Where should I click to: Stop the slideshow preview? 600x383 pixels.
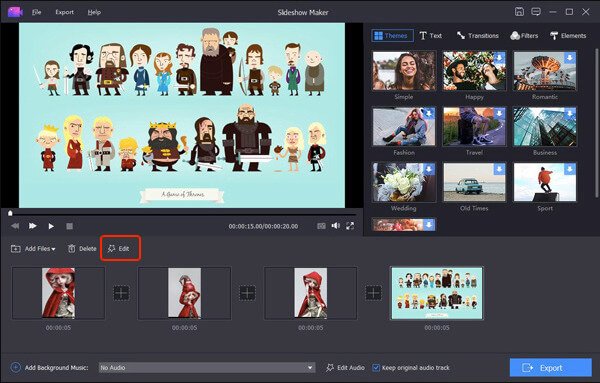coord(69,226)
